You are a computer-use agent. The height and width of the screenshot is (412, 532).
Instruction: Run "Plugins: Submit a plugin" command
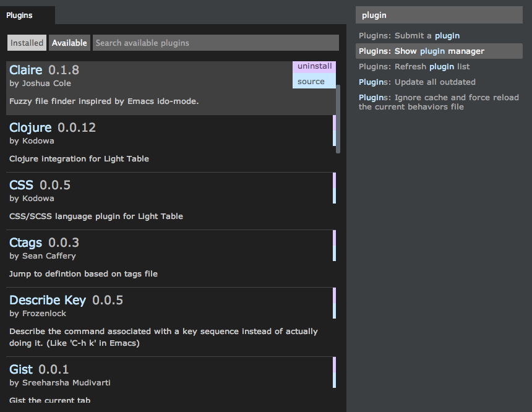[409, 36]
